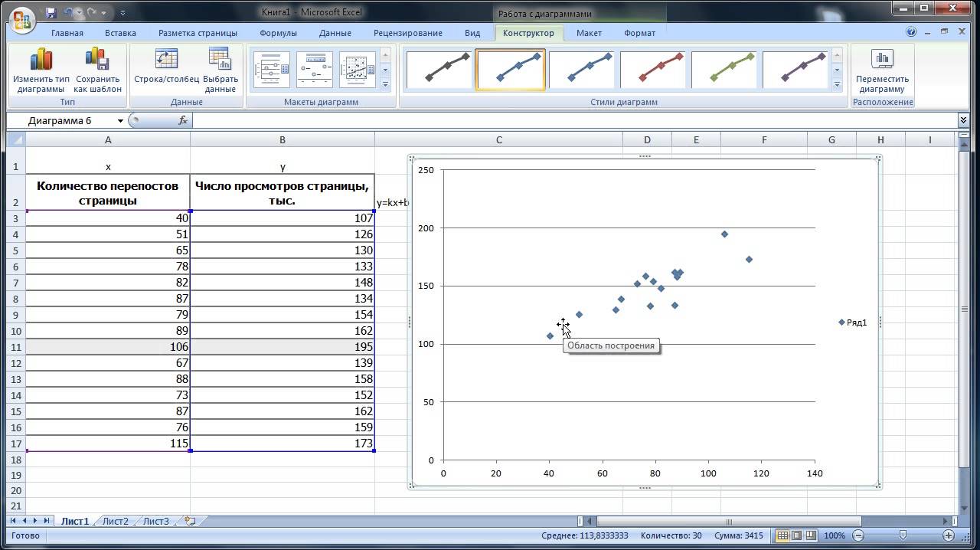Click the zoom in plus button
This screenshot has height=550, width=980.
coord(949,535)
